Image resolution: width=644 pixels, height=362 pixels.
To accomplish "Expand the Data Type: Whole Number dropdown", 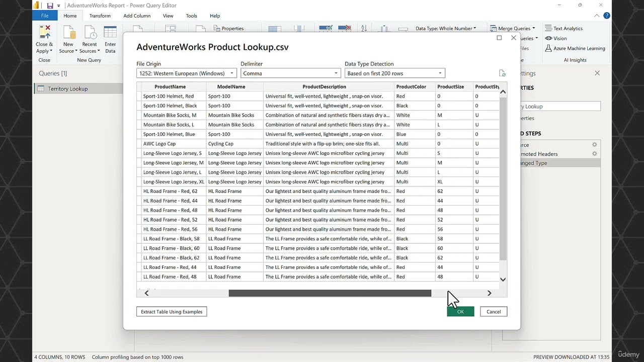I will coord(474,29).
